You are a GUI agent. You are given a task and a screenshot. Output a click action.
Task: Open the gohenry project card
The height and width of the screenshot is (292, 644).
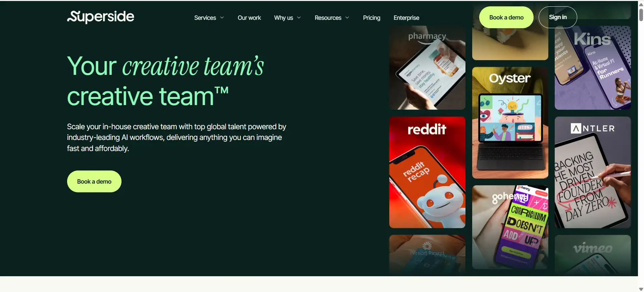510,227
